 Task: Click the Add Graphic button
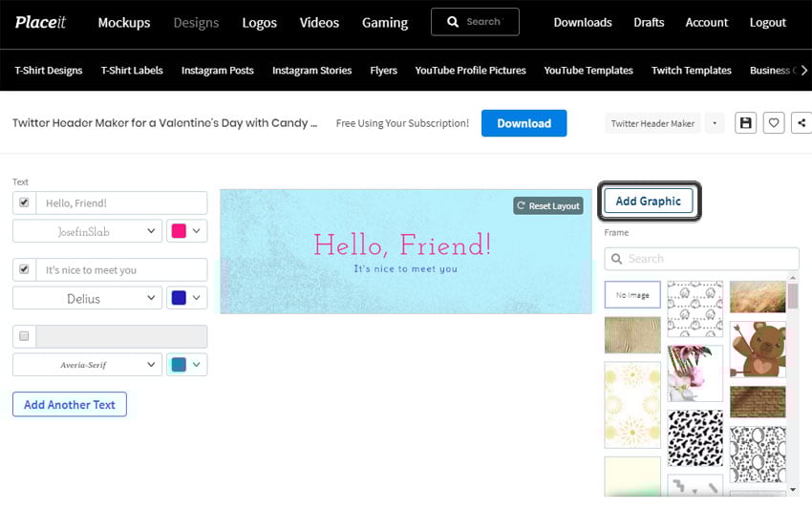tap(649, 201)
